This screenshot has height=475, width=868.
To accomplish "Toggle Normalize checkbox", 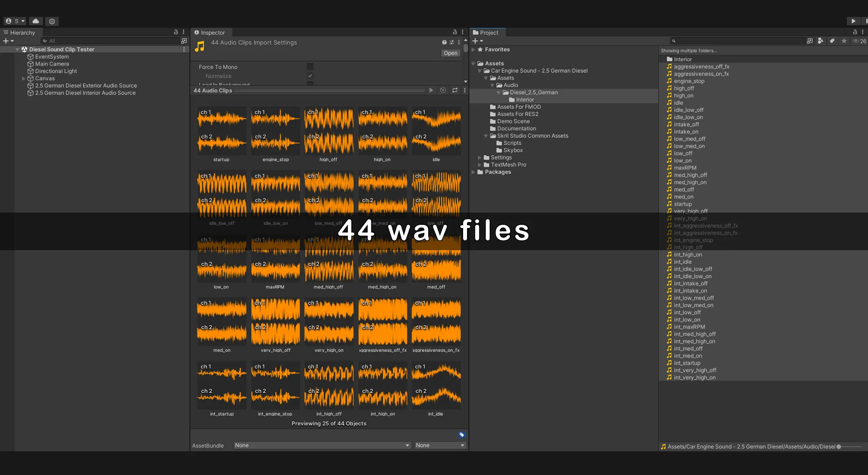I will pos(310,76).
